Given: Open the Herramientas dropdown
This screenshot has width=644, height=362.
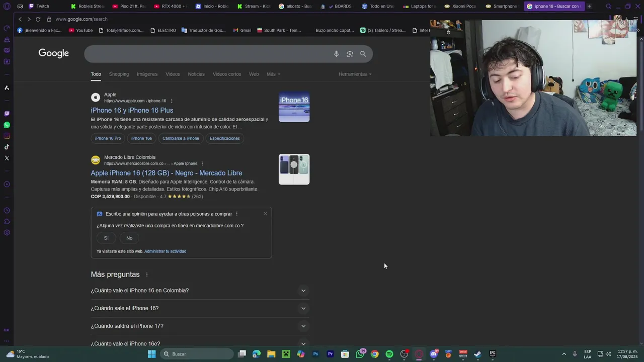Looking at the screenshot, I should coord(355,74).
